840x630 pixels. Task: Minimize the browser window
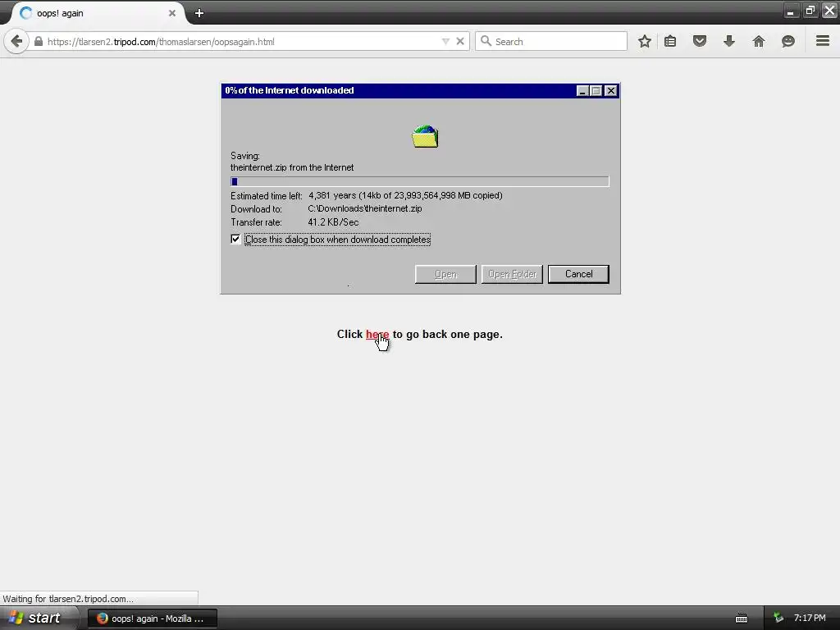tap(791, 10)
